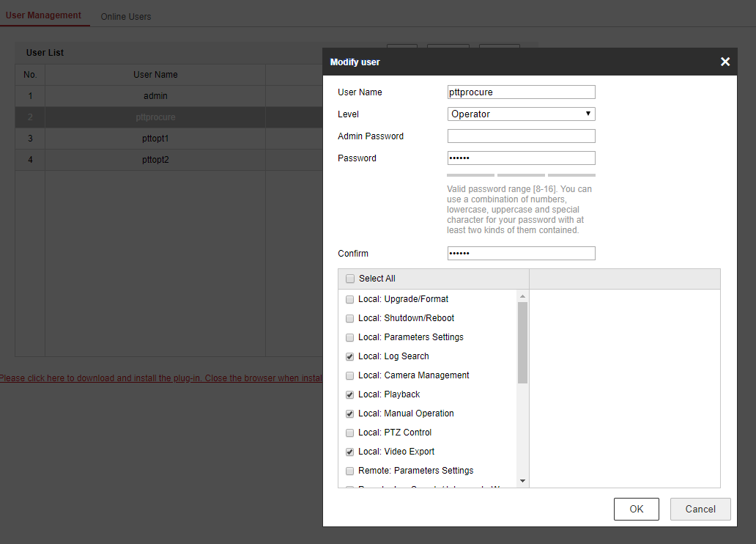Uncheck Local: Log Search permission
The image size is (756, 544).
click(x=350, y=357)
